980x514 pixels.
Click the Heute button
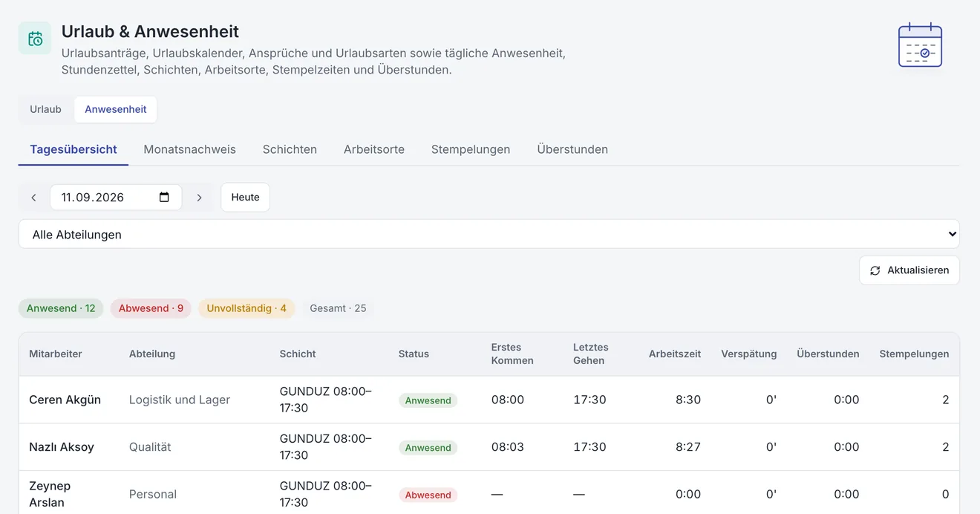(245, 198)
